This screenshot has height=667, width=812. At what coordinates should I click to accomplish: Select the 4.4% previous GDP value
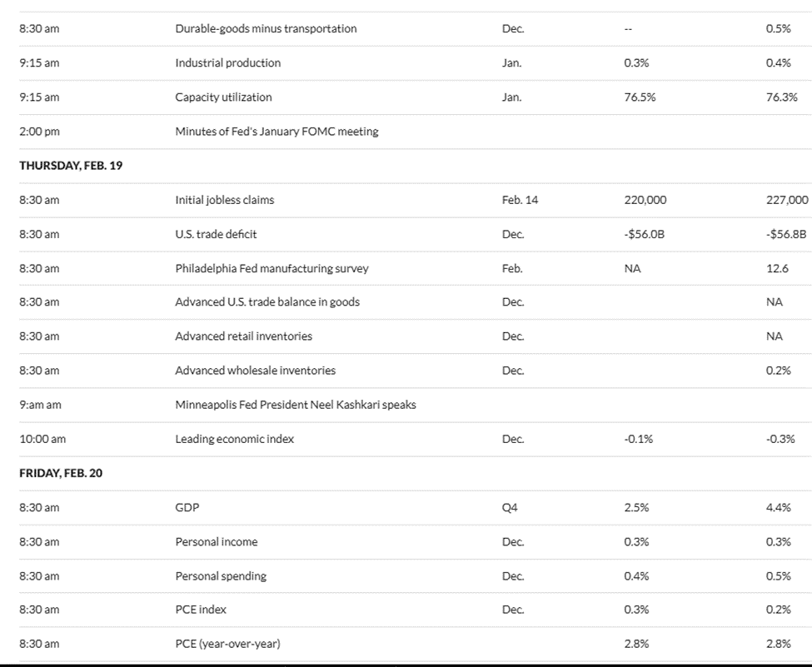coord(778,507)
